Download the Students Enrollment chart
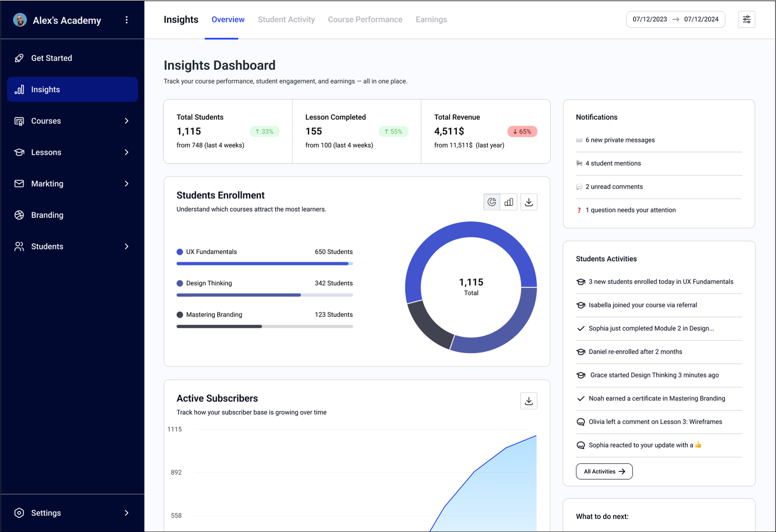The width and height of the screenshot is (776, 532). (529, 202)
